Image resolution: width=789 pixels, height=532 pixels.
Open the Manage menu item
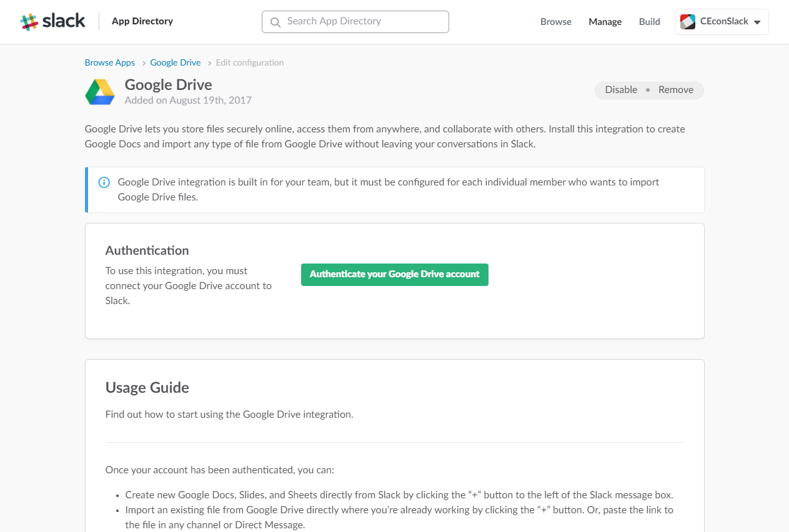(x=605, y=21)
